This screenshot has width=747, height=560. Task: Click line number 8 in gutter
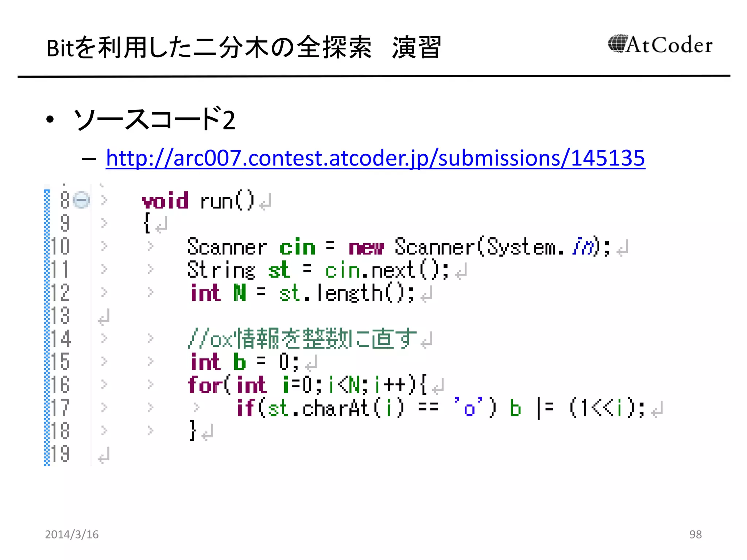(65, 200)
